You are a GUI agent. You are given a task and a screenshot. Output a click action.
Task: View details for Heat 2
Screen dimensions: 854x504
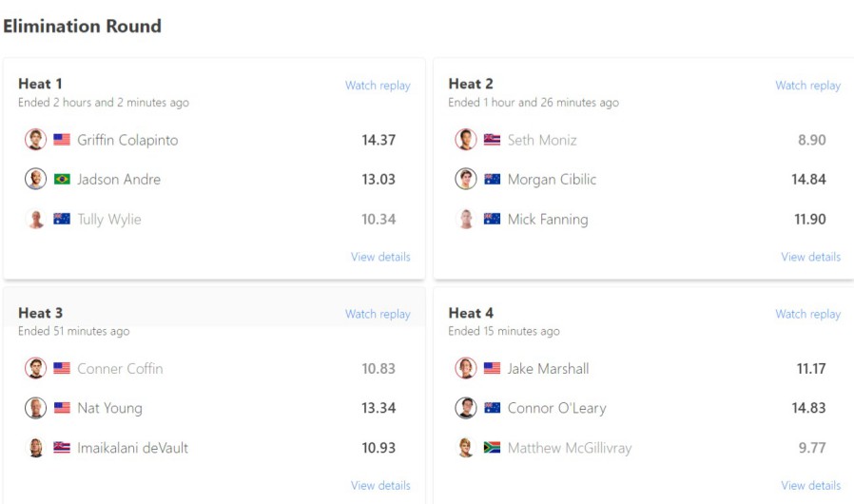[810, 257]
